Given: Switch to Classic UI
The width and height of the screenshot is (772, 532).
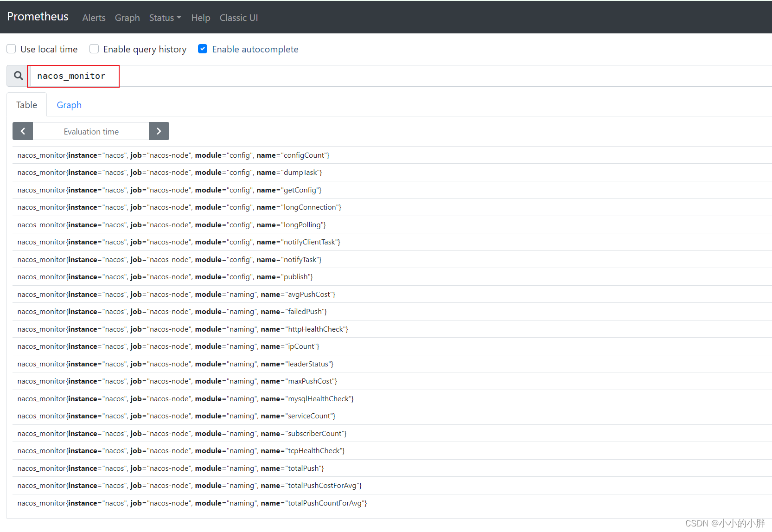Looking at the screenshot, I should [239, 18].
